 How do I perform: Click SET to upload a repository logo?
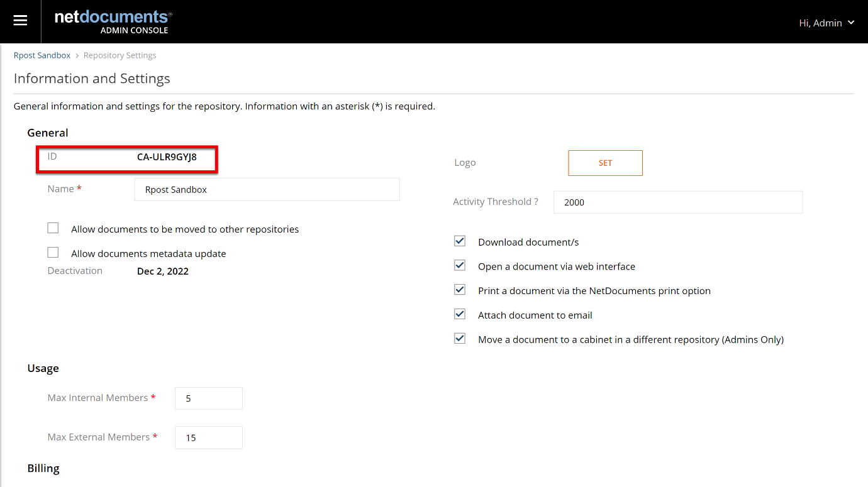click(605, 163)
